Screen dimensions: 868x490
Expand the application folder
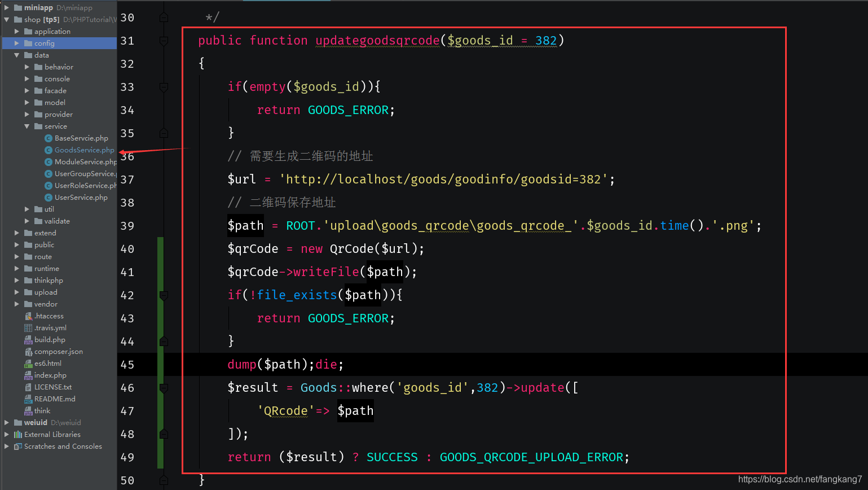pos(17,32)
